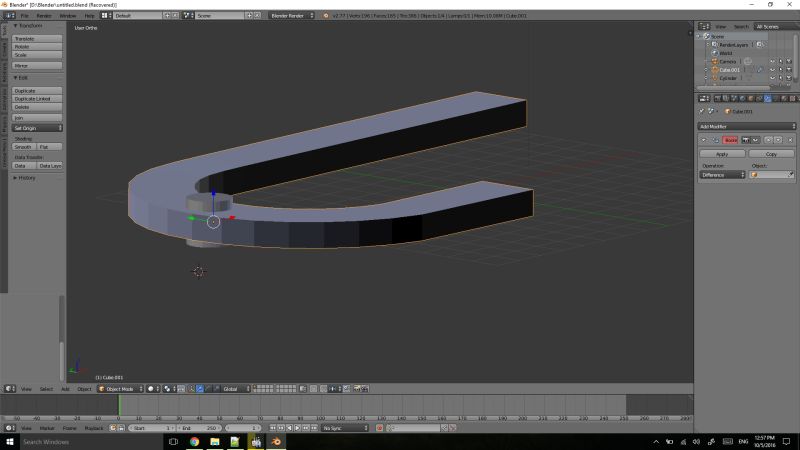The height and width of the screenshot is (450, 800).
Task: Toggle Boolean modifier viewport visibility
Action: pyautogui.click(x=755, y=140)
